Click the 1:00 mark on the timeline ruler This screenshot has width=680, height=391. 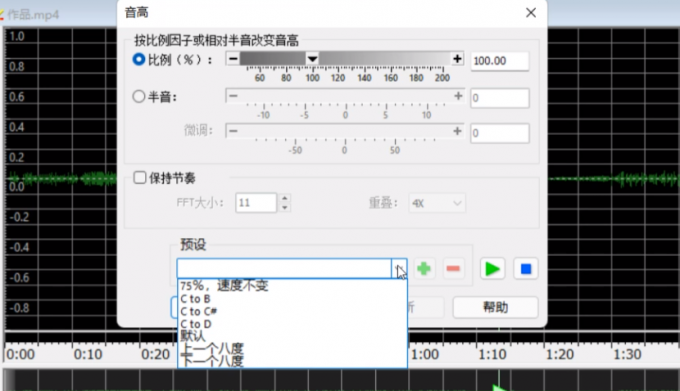coord(425,355)
